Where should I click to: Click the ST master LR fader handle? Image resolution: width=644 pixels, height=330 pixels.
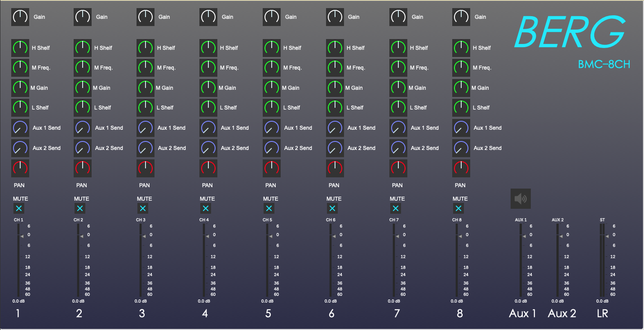606,236
